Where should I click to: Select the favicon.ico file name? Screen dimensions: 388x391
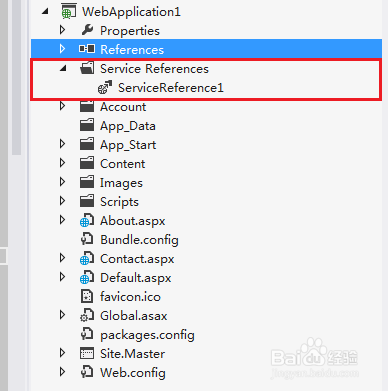pyautogui.click(x=130, y=297)
